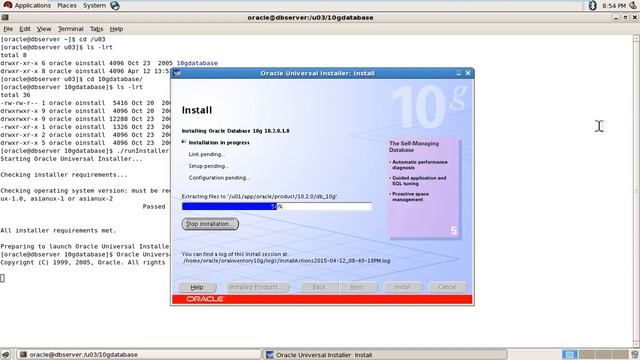Click the 'Extracting files to' path text
The image size is (640, 360).
[259, 196]
